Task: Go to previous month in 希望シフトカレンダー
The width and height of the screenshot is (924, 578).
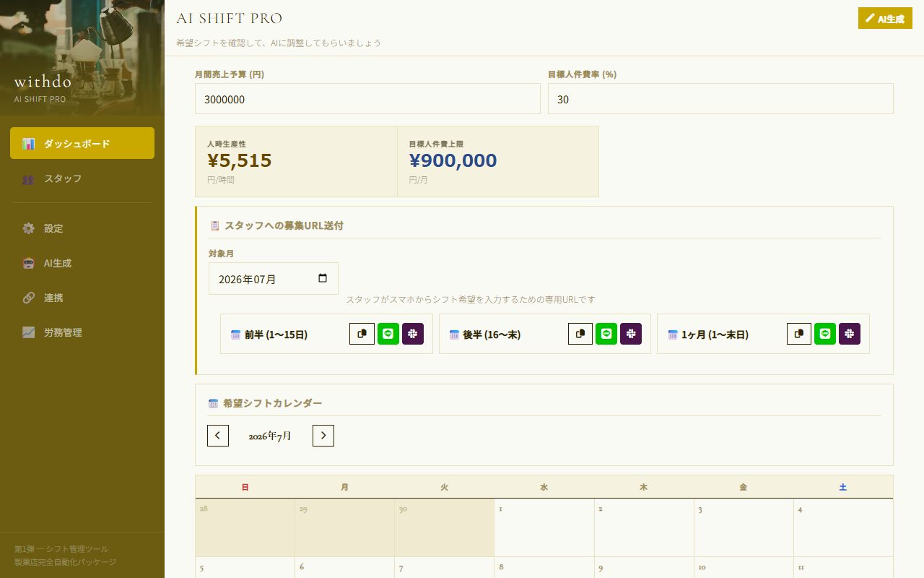Action: 218,436
